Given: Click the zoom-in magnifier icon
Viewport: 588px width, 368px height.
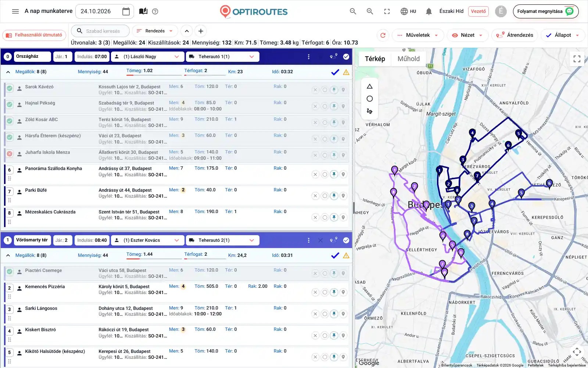Looking at the screenshot, I should [x=370, y=11].
